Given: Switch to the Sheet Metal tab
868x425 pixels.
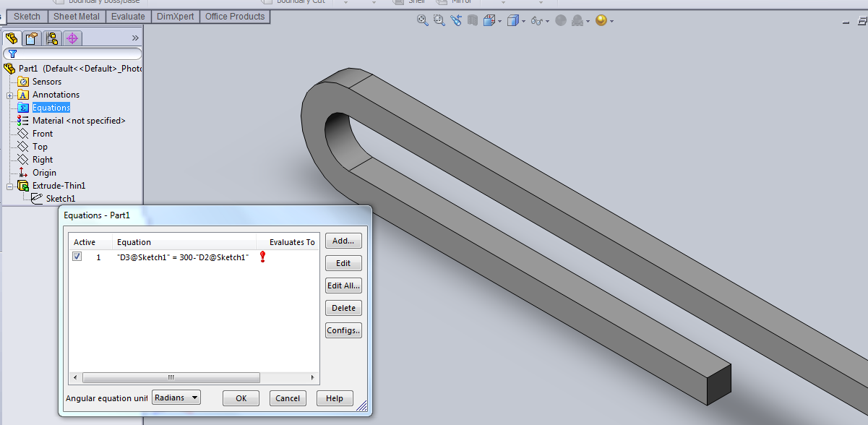Looking at the screenshot, I should 77,16.
